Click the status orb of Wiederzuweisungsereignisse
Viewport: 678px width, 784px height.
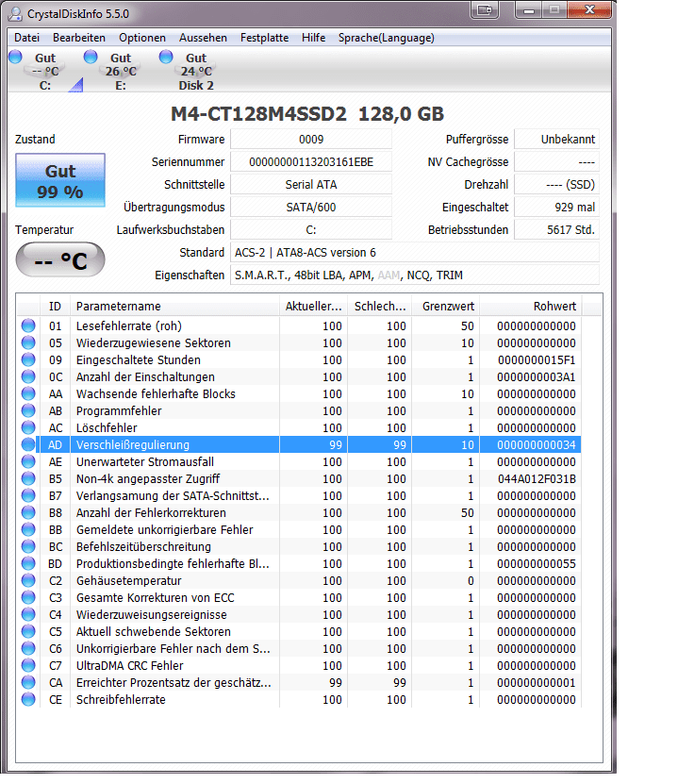(x=28, y=615)
